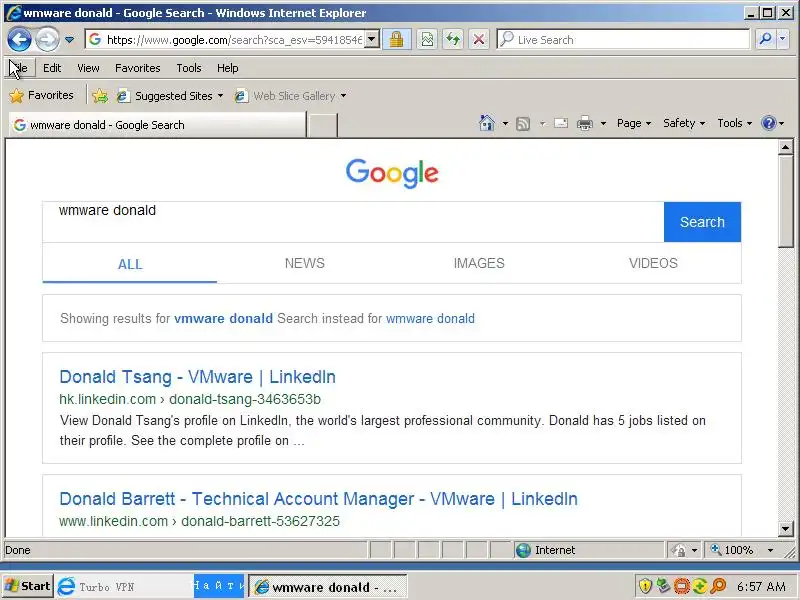Open Donald Tsang - VMware LinkedIn result
This screenshot has width=800, height=600.
[197, 377]
